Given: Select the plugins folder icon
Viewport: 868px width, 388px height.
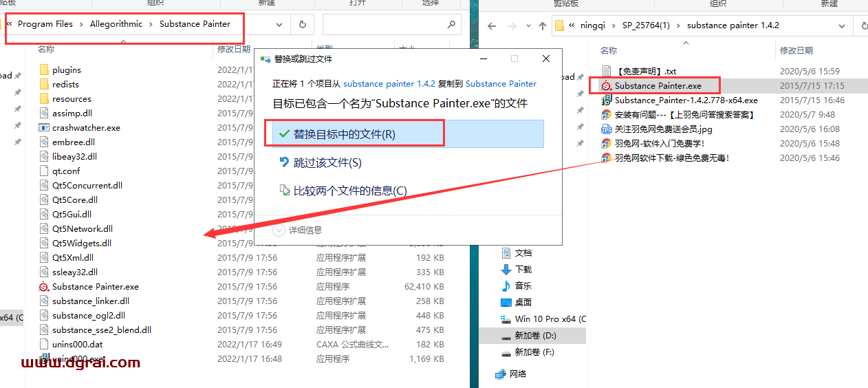Looking at the screenshot, I should (45, 69).
